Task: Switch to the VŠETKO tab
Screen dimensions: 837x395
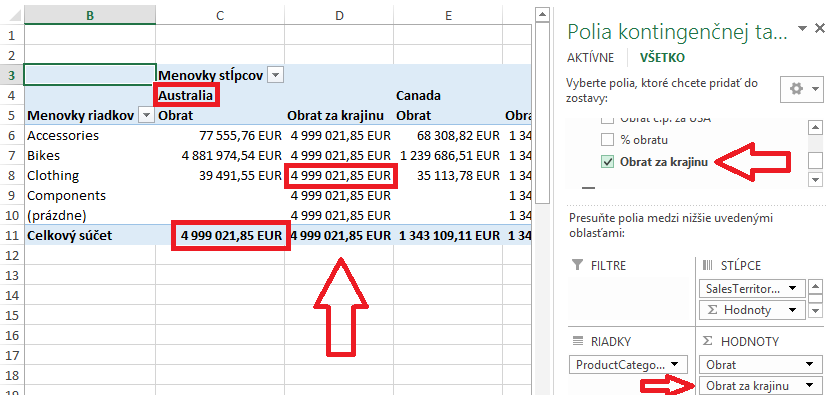Action: pyautogui.click(x=662, y=58)
